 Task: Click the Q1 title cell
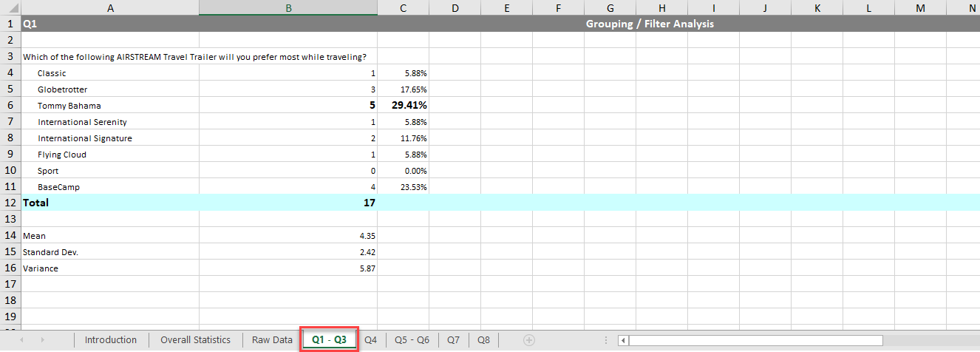click(x=110, y=24)
